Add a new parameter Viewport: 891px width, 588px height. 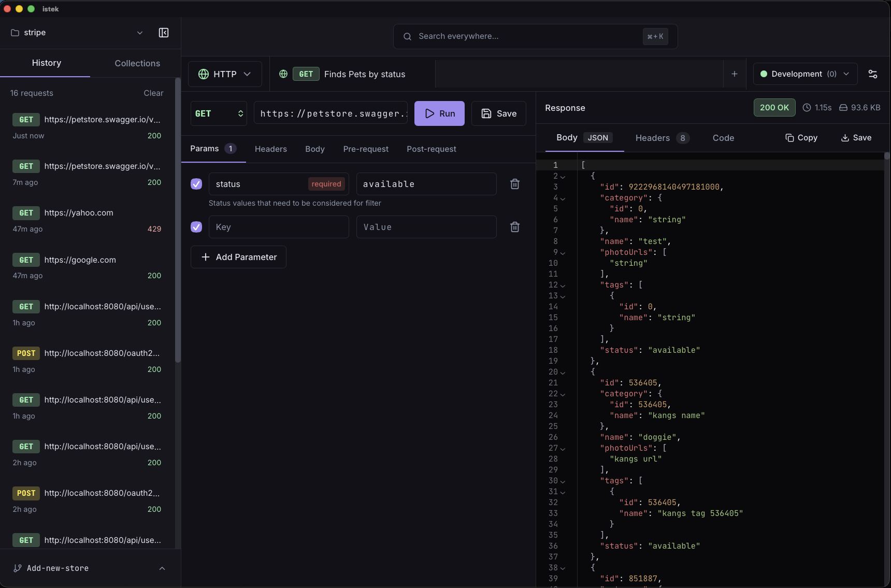238,257
